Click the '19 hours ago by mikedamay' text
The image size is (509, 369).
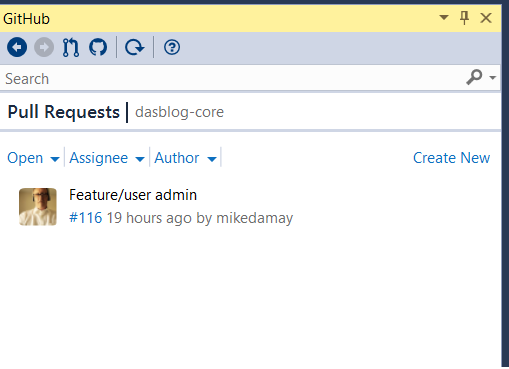tap(200, 218)
